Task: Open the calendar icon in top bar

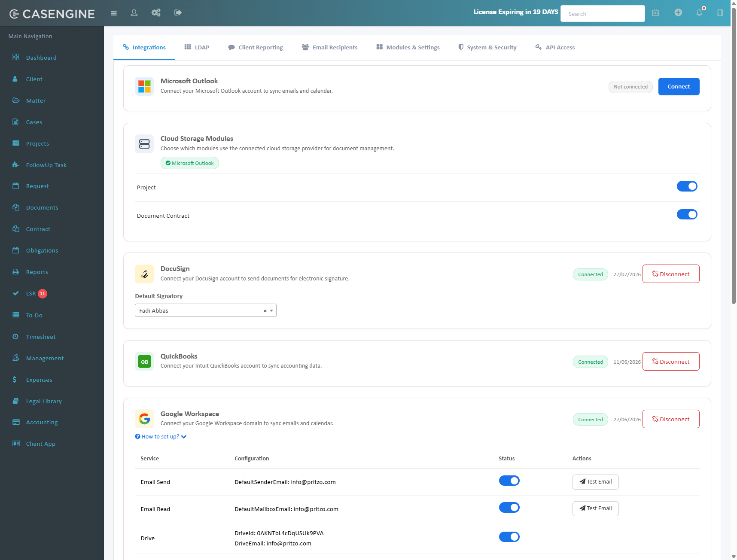Action: pos(655,13)
